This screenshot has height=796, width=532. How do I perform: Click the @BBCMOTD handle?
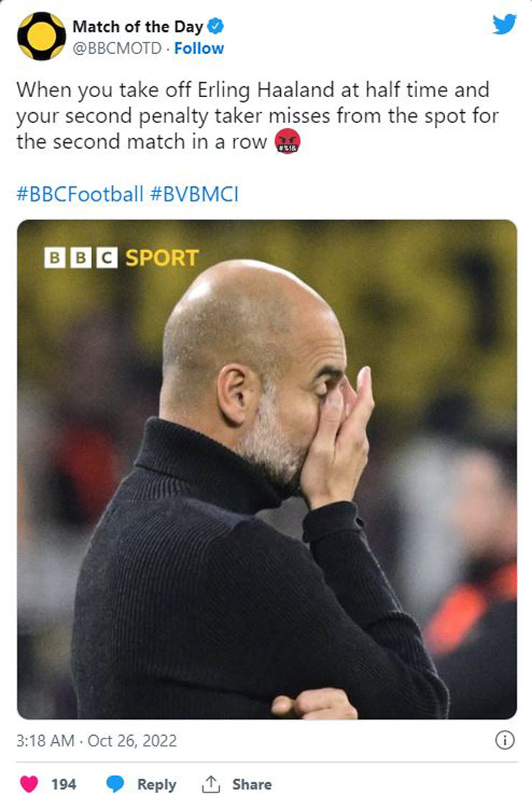(x=117, y=48)
